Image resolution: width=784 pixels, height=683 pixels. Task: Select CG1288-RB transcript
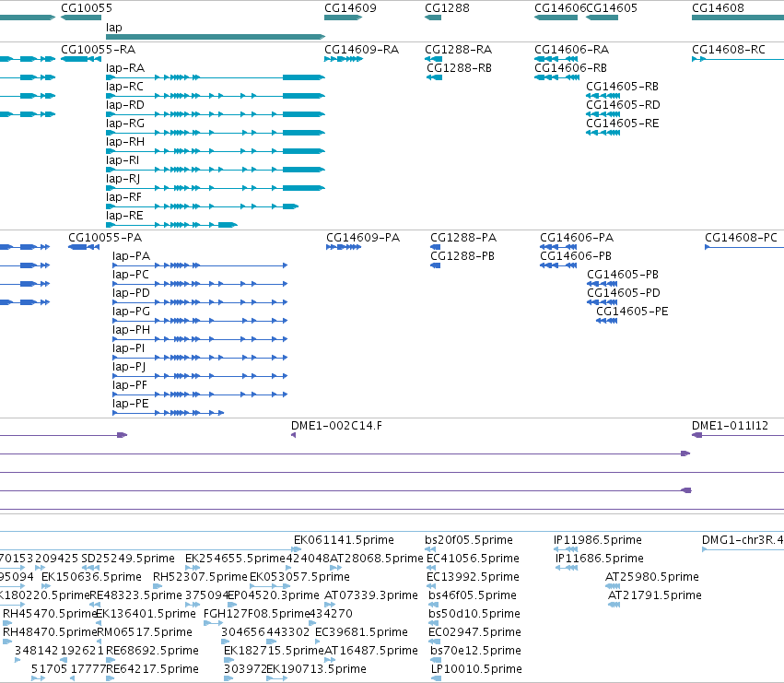[x=434, y=77]
